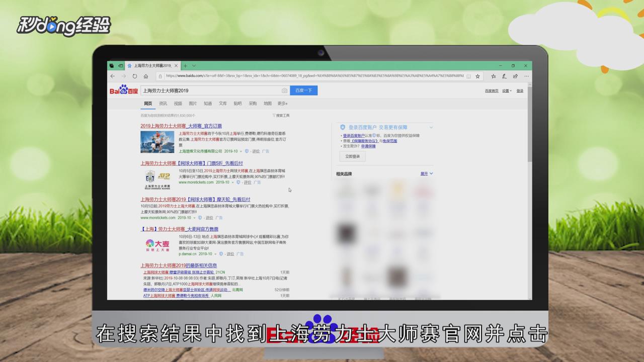The height and width of the screenshot is (362, 644).
Task: Switch to the 贴吧 tab
Action: 237,104
